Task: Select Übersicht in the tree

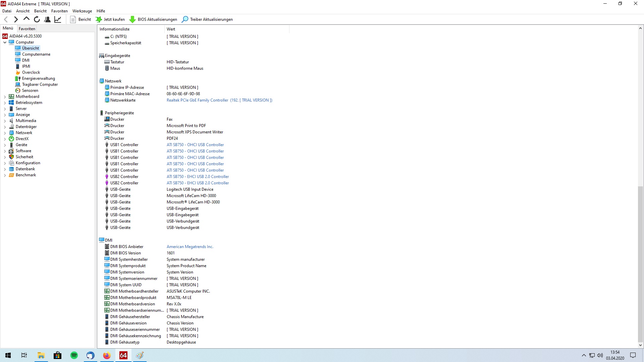Action: (31, 48)
